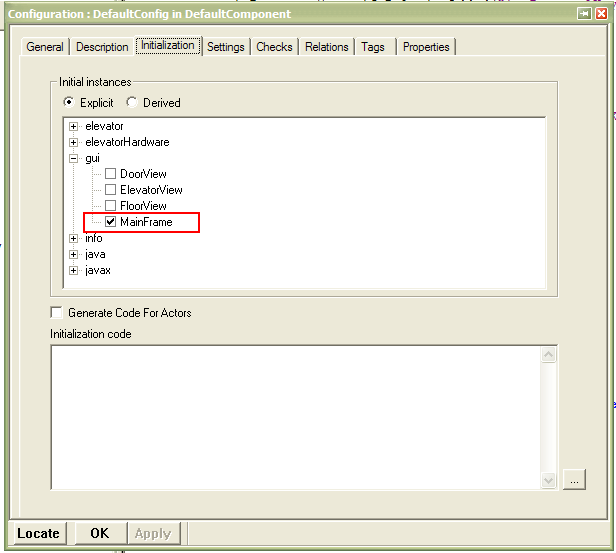The height and width of the screenshot is (553, 616).
Task: Select the javax tree label
Action: click(97, 271)
